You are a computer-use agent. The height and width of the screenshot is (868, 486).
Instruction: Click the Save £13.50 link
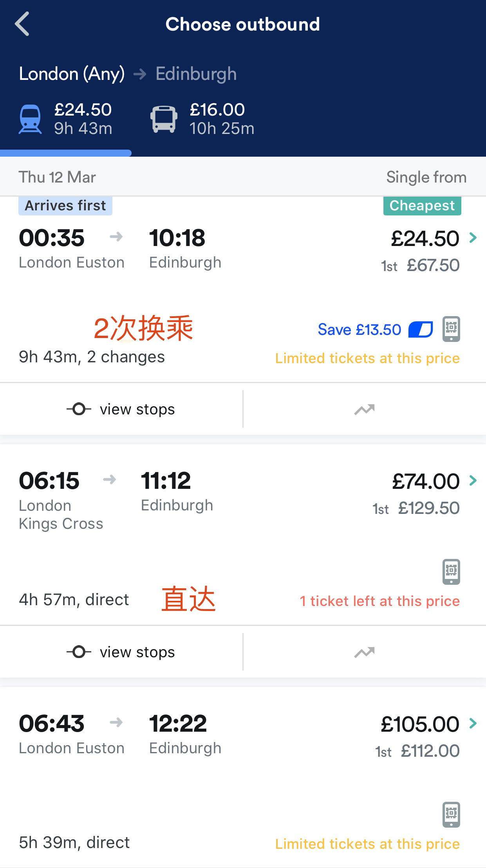click(x=359, y=330)
